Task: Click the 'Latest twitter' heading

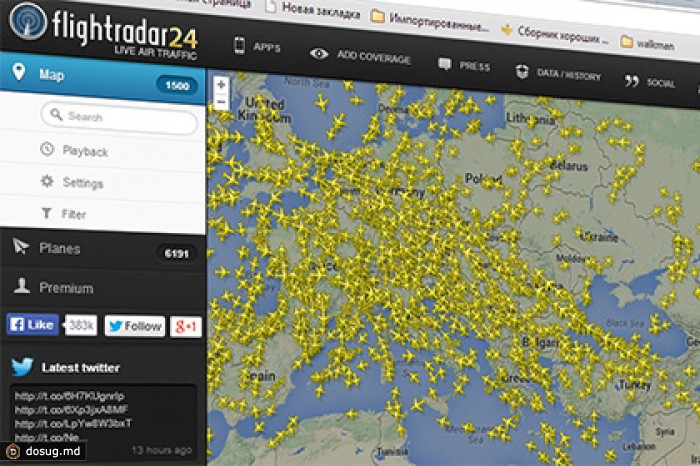Action: 81,368
